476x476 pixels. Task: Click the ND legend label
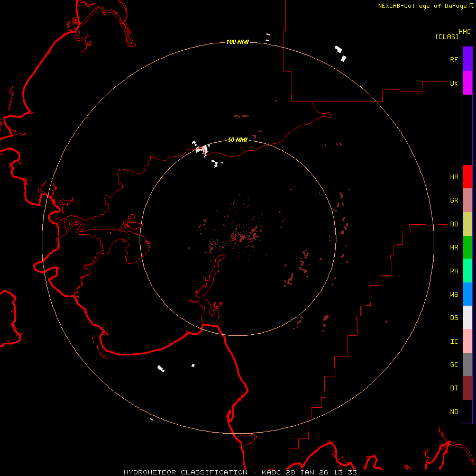pyautogui.click(x=454, y=412)
